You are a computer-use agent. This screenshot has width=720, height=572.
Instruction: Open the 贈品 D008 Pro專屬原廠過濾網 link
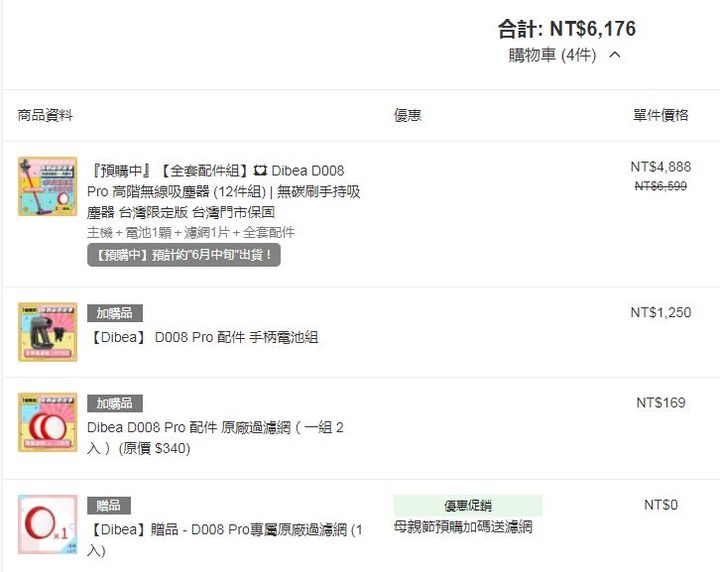[x=225, y=540]
